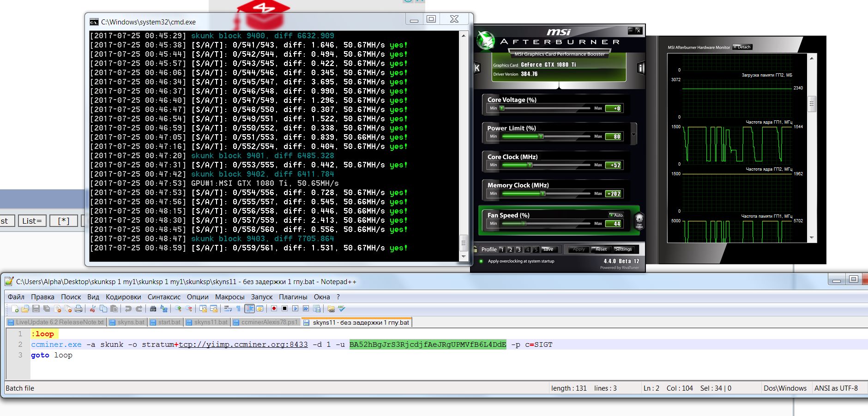Click the spell check ABC icon

click(x=342, y=309)
